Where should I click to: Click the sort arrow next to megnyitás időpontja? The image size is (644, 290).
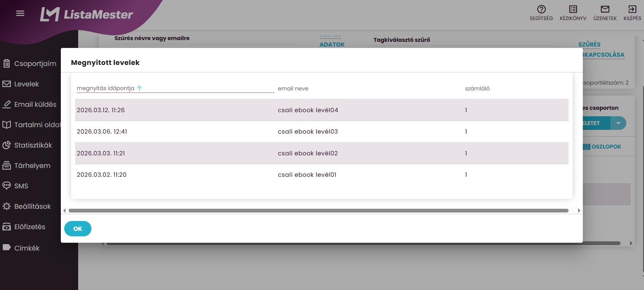(139, 88)
